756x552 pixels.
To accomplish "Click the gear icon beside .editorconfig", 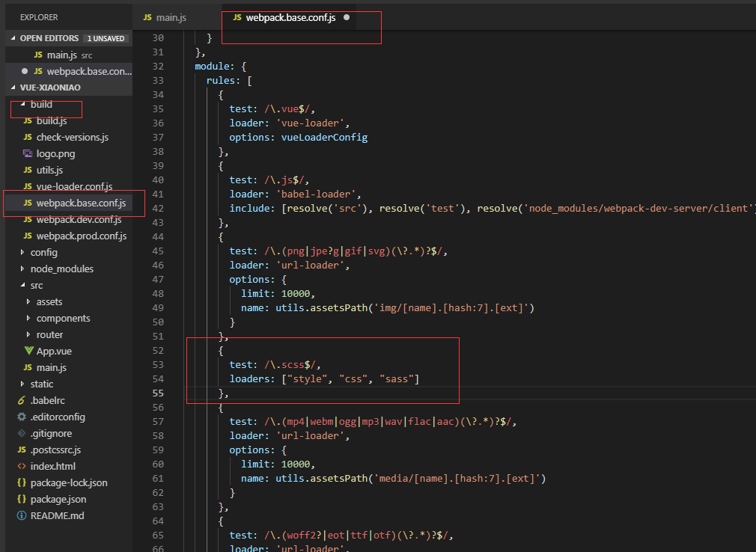I will (22, 417).
